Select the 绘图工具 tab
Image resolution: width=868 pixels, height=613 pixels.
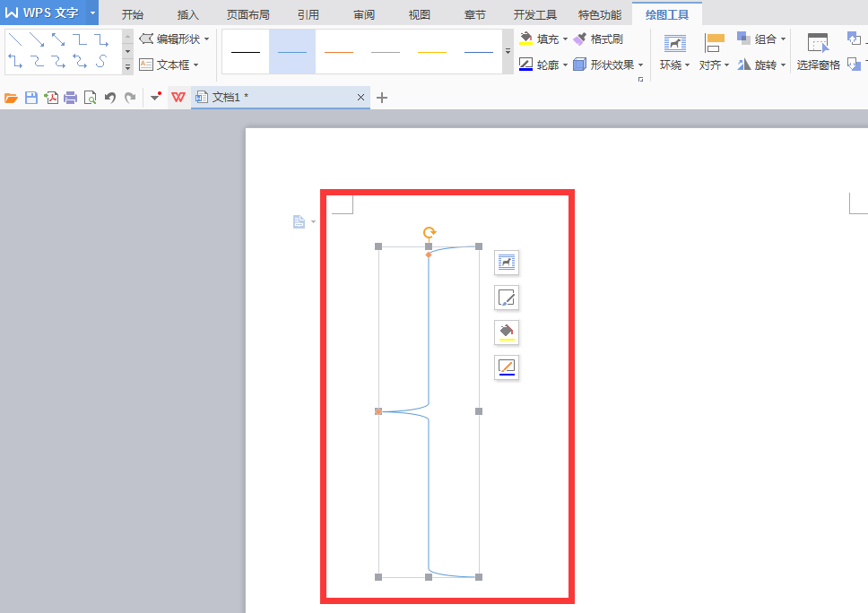click(667, 15)
